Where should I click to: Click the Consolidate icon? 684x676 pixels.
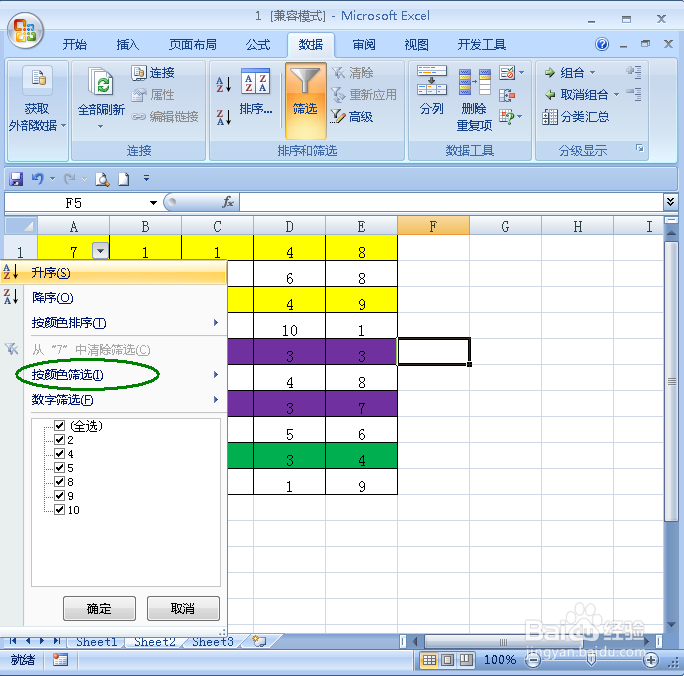tap(507, 95)
